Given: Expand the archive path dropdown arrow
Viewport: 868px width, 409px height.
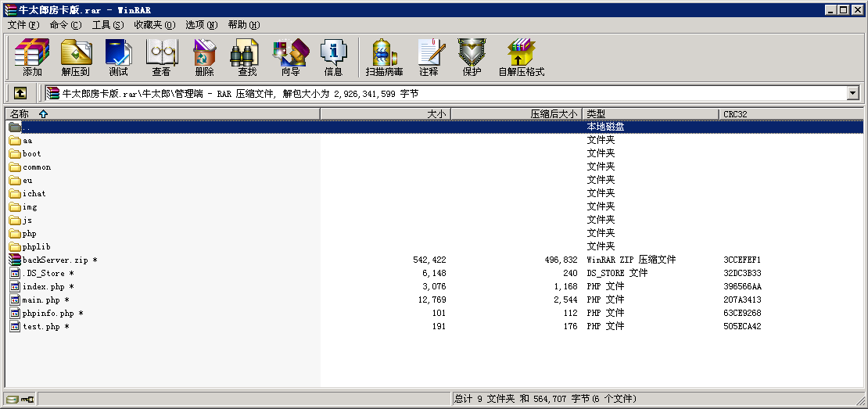Looking at the screenshot, I should pyautogui.click(x=852, y=93).
